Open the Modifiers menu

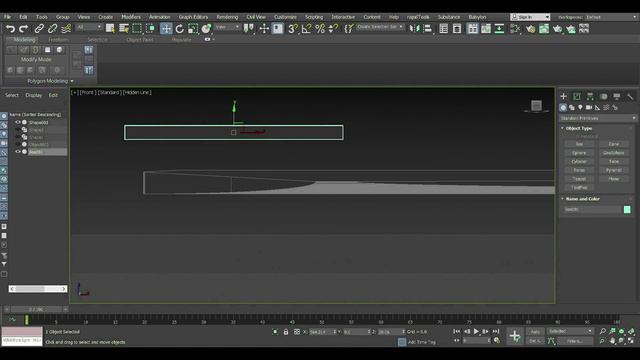(x=131, y=17)
